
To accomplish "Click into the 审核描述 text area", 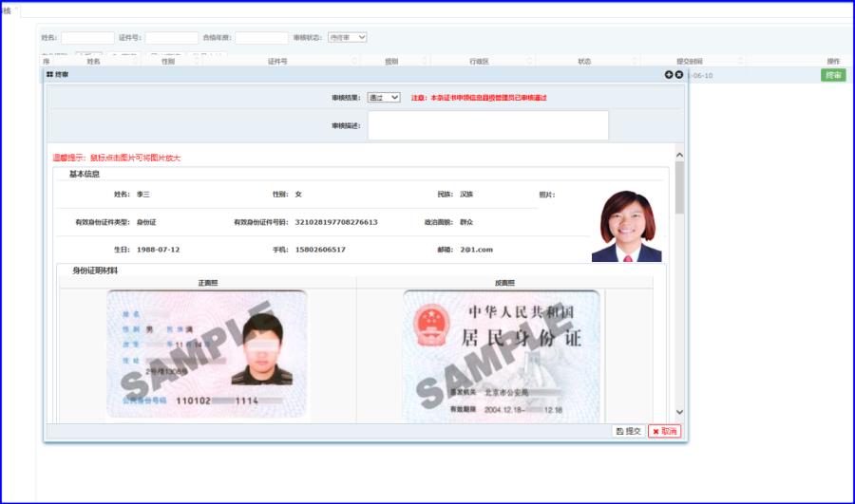I will point(487,125).
